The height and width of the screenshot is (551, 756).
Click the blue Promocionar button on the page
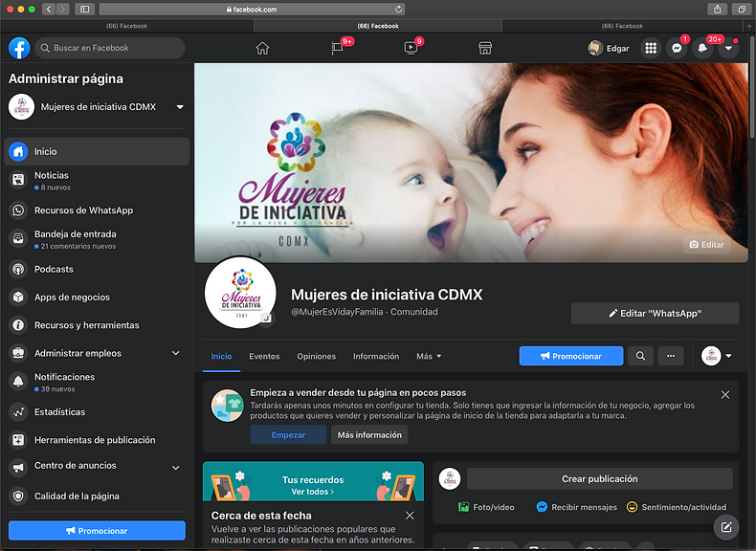571,356
